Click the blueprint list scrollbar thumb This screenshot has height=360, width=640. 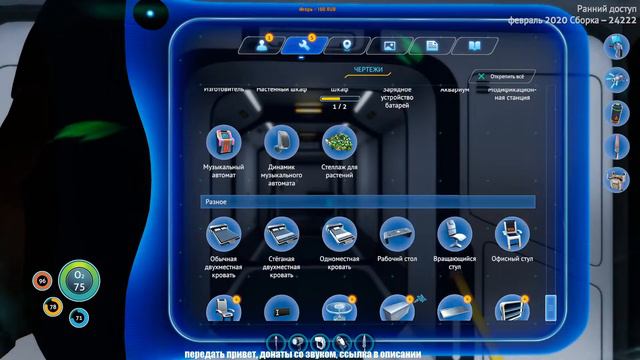[551, 308]
